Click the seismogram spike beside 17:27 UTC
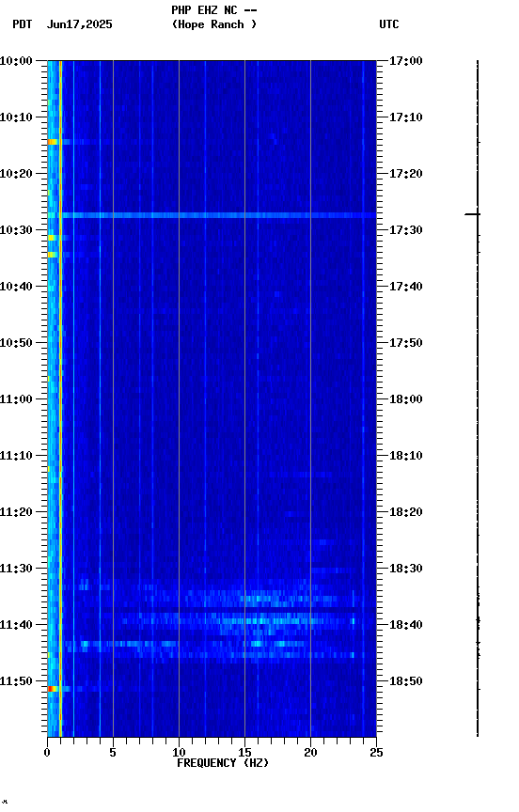This screenshot has height=812, width=519. click(472, 214)
